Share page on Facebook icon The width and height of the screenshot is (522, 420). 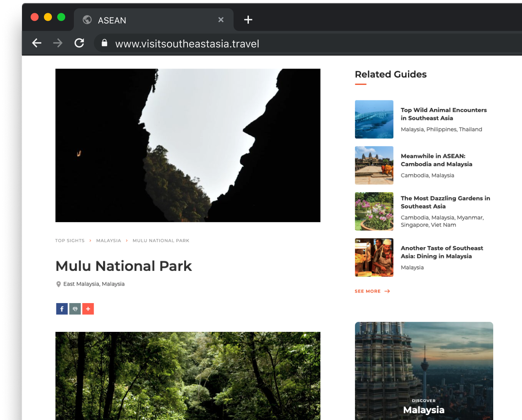point(62,309)
